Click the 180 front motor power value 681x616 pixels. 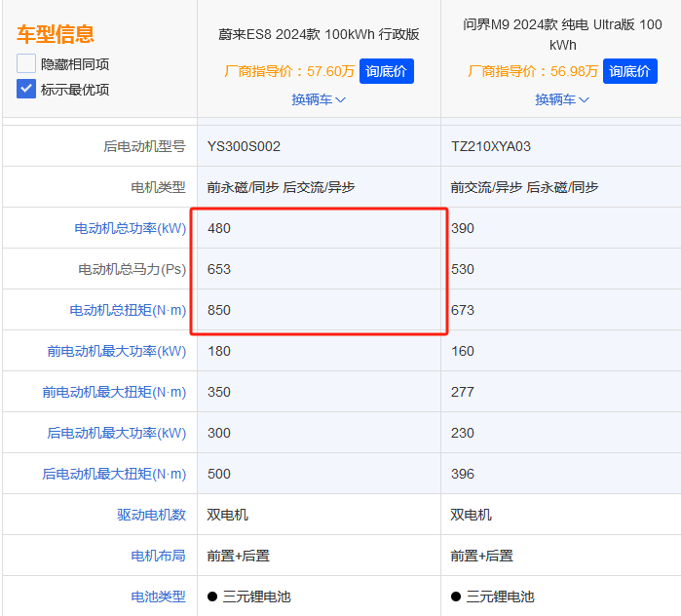(x=219, y=351)
